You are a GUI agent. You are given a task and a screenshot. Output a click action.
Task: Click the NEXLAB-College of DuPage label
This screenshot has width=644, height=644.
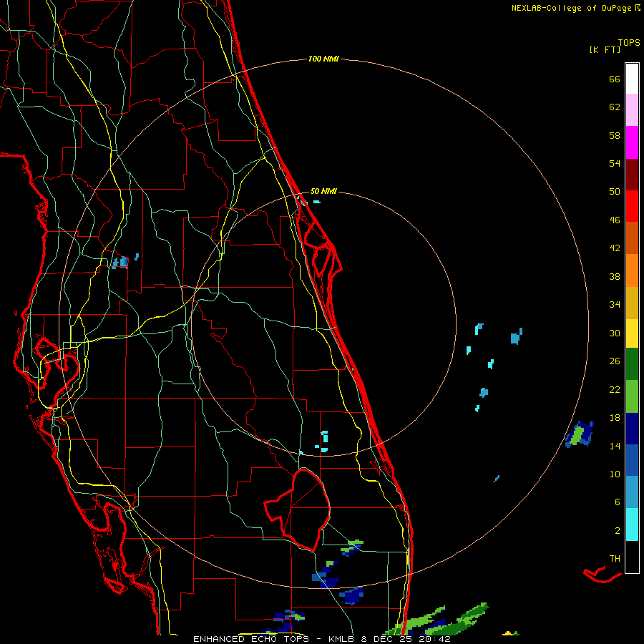click(x=572, y=8)
